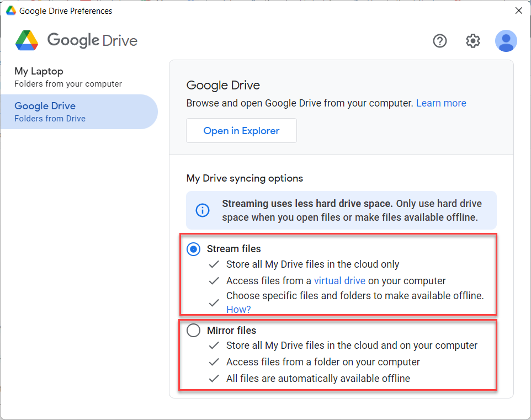Click checkmark beside 'All files are automatically available offline'

click(x=214, y=379)
